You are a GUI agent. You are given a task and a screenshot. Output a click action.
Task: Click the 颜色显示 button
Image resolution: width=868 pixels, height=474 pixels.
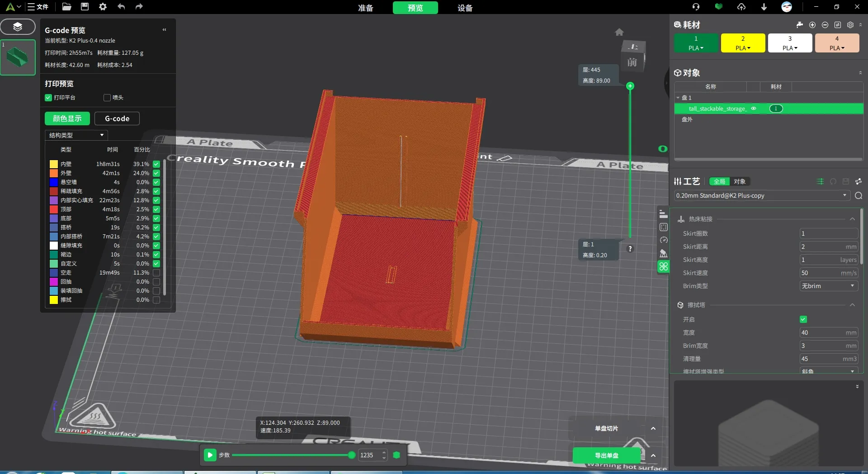[67, 118]
